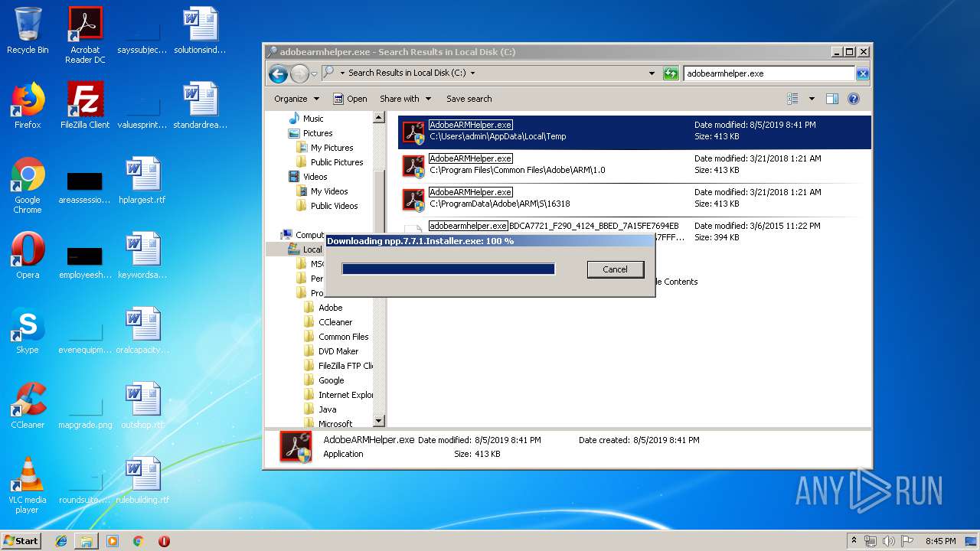Open Explorer help question mark icon
This screenshot has height=551, width=980.
pos(854,99)
